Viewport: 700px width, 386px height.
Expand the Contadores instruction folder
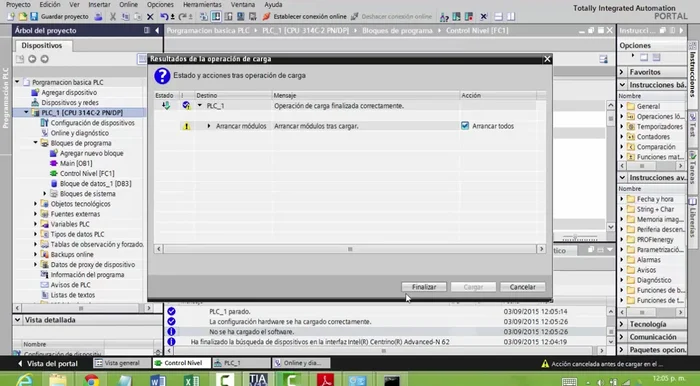(622, 137)
